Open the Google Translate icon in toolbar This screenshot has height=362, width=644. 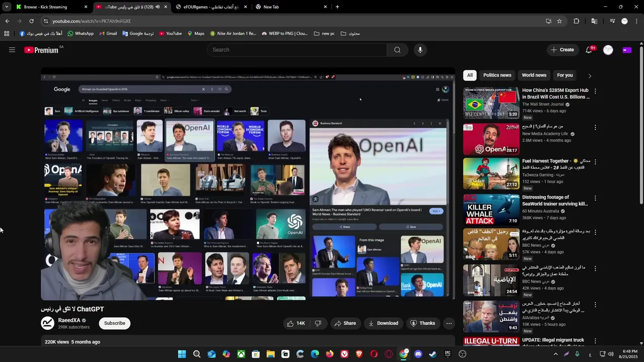pos(594,21)
